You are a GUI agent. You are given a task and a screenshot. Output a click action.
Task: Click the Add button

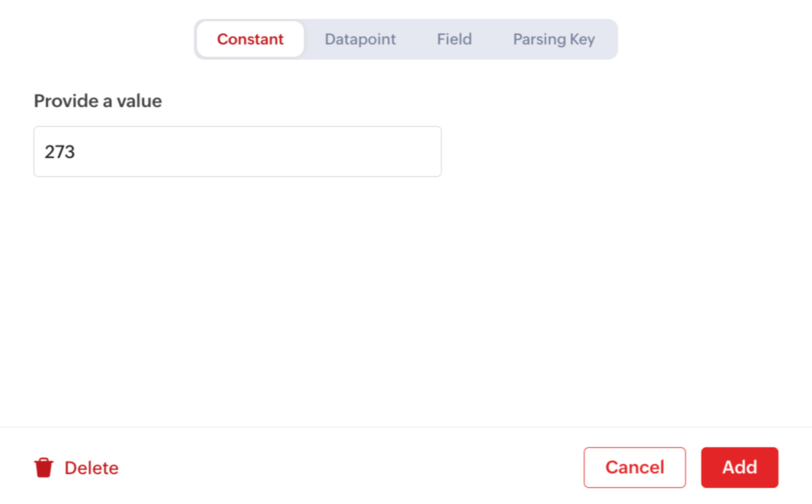pyautogui.click(x=739, y=468)
